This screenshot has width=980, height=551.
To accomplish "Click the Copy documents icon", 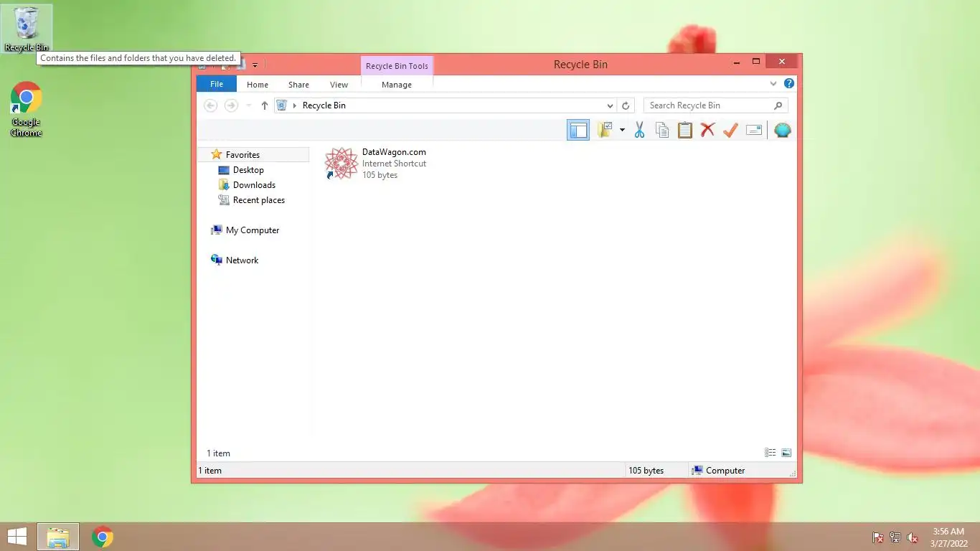I will click(x=662, y=130).
